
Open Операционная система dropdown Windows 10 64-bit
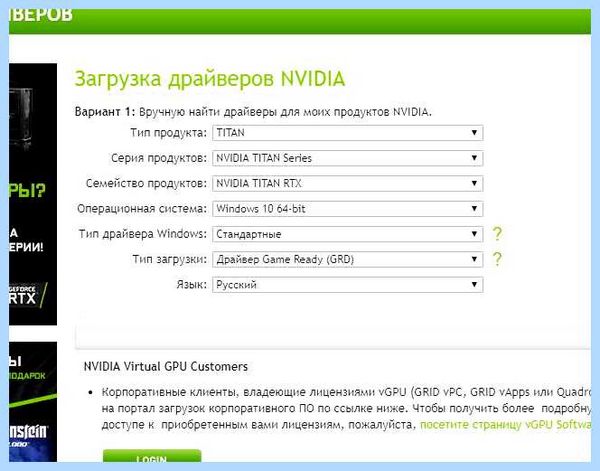point(347,209)
